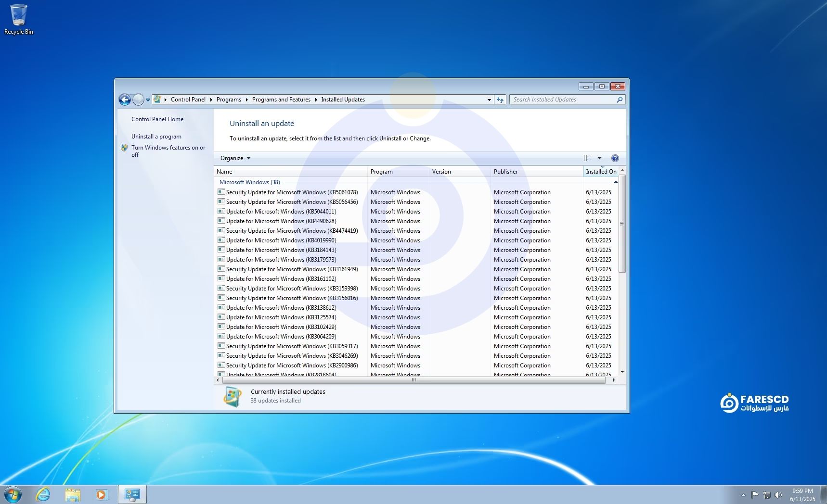Click the icon of Security Update KB3046269

(x=221, y=355)
